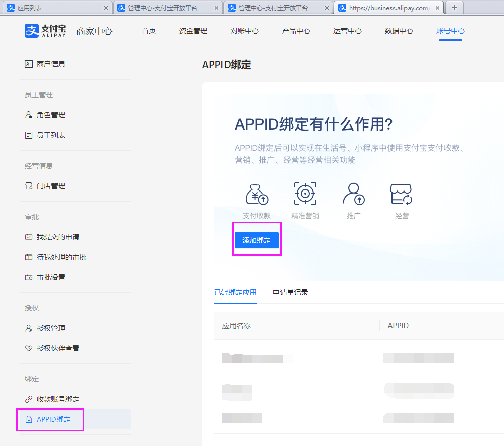Click the 商家中心 title in the header
This screenshot has height=446, width=504.
click(x=94, y=31)
